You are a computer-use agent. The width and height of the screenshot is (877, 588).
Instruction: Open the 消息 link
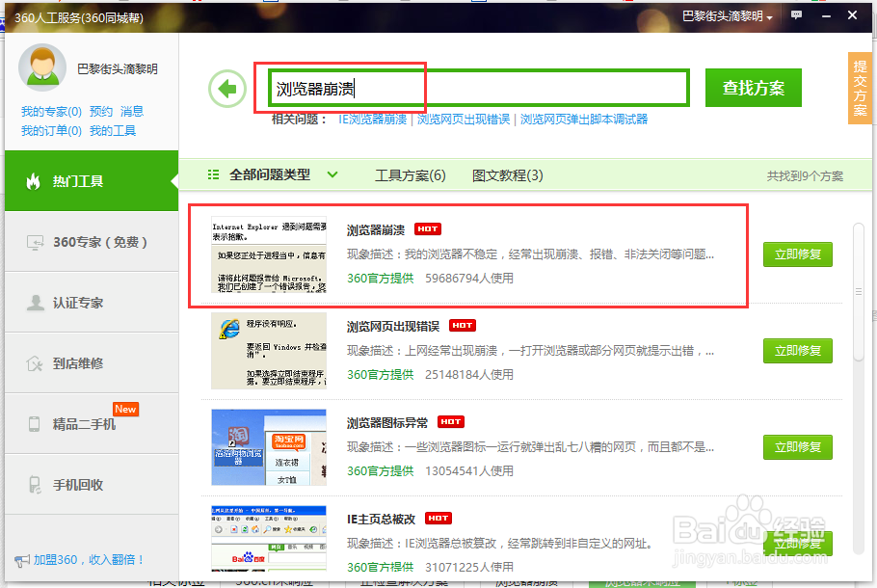tap(132, 111)
